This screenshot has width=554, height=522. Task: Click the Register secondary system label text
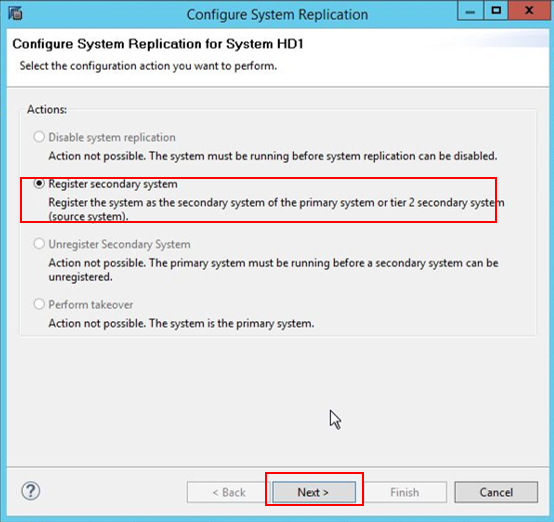click(x=113, y=184)
